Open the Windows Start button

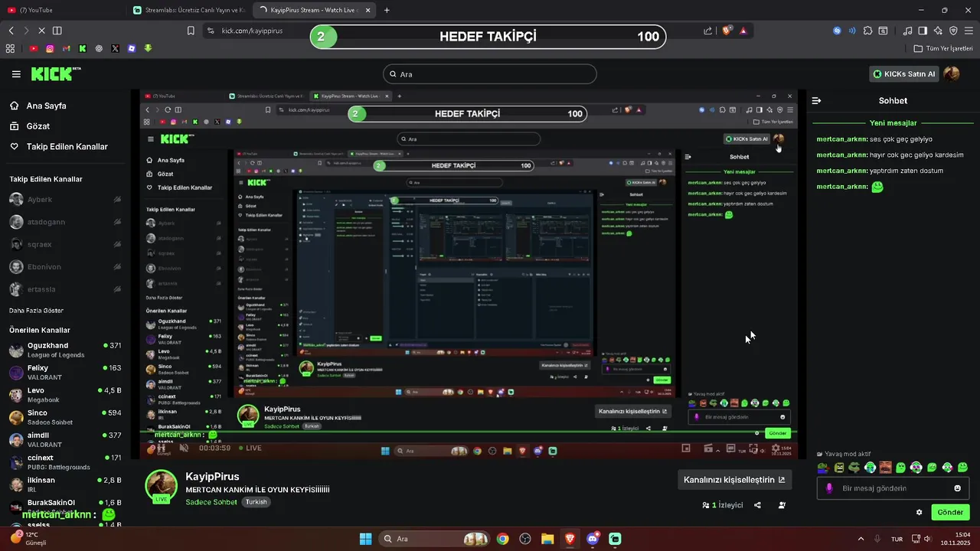coord(365,539)
